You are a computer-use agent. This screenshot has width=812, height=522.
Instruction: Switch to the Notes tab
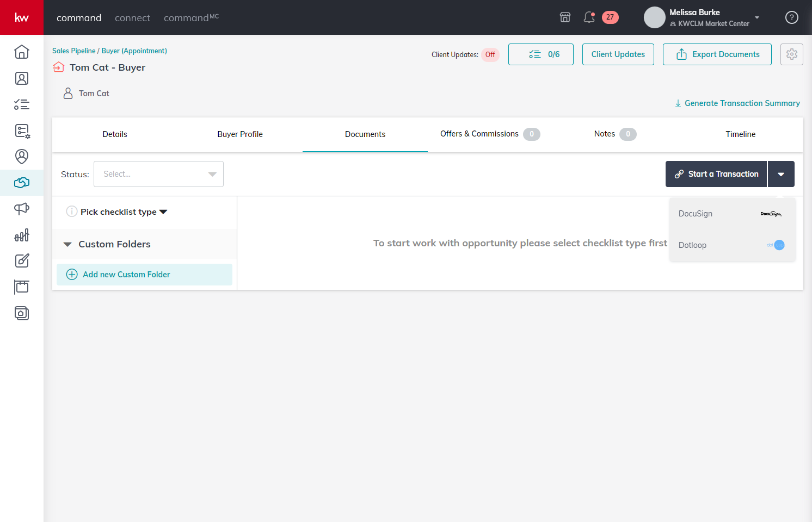coord(616,134)
